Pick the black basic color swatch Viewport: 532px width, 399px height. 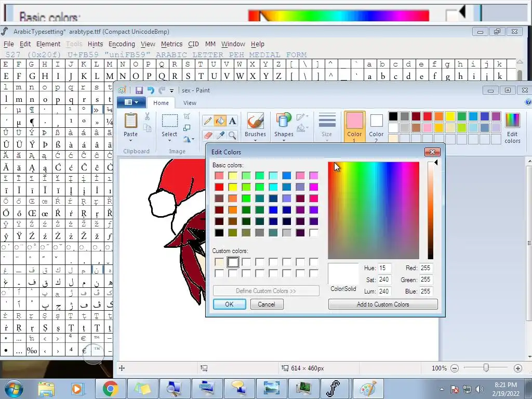coord(219,233)
